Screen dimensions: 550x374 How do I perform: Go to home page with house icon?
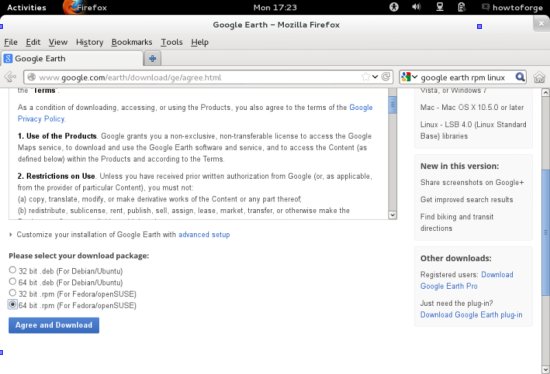pos(539,77)
